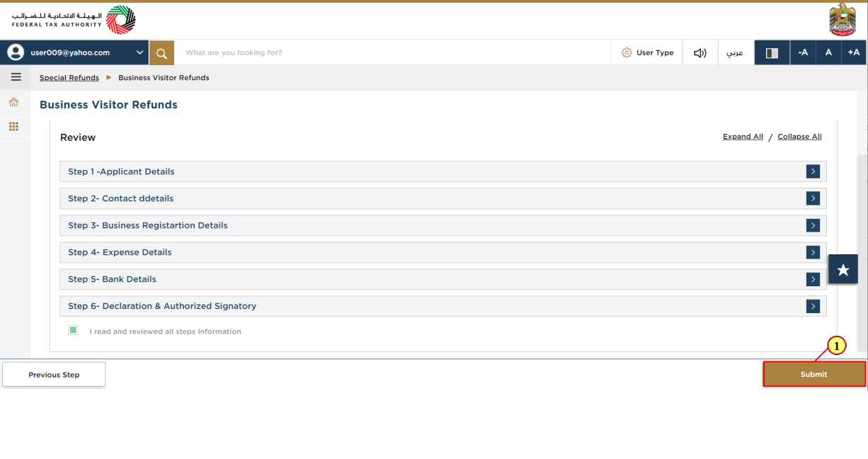Image resolution: width=868 pixels, height=459 pixels.
Task: Switch language to Arabic
Action: (736, 53)
